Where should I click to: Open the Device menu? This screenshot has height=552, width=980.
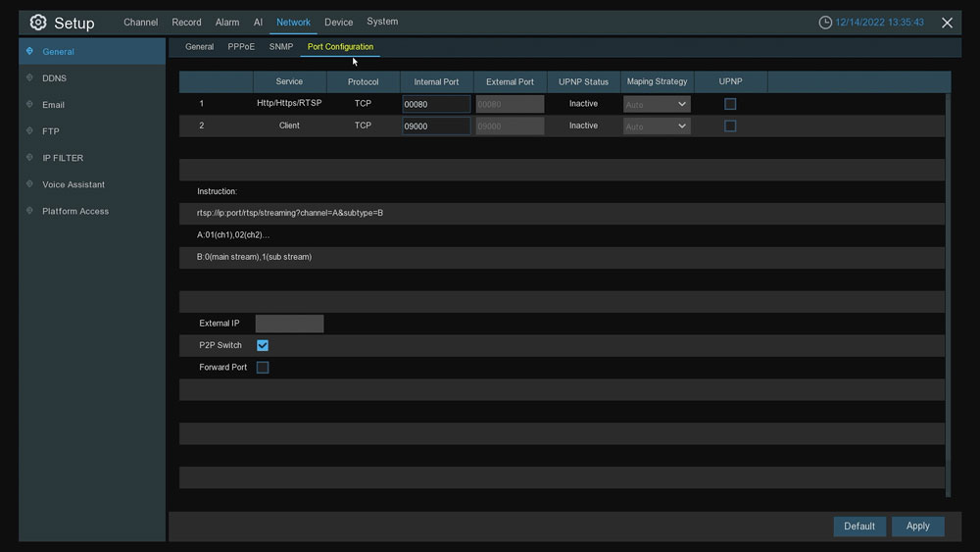pos(339,22)
